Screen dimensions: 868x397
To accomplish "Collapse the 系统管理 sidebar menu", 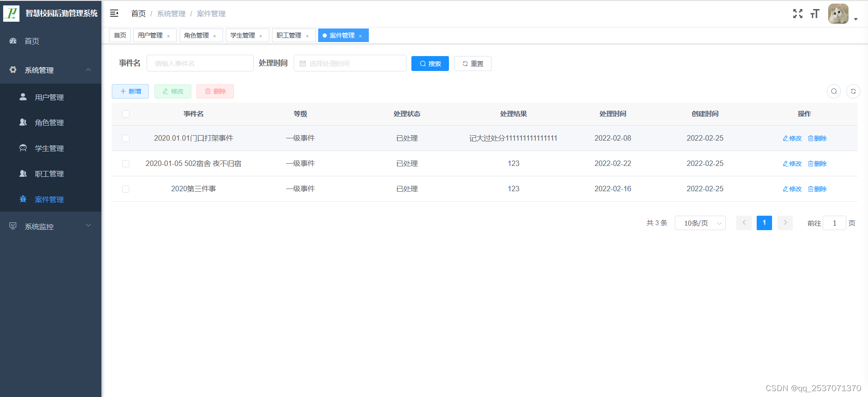I will pos(51,70).
